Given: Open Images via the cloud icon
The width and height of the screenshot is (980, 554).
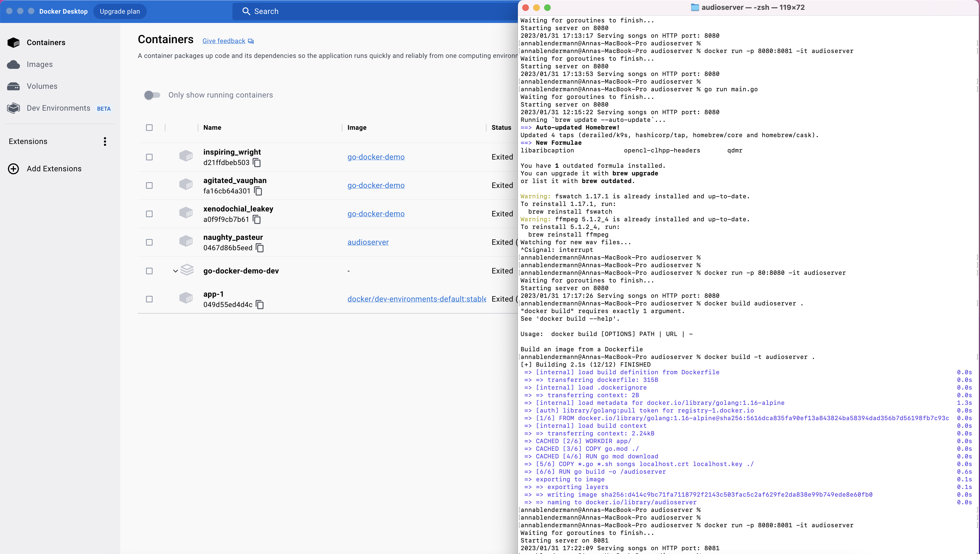Looking at the screenshot, I should [x=13, y=65].
